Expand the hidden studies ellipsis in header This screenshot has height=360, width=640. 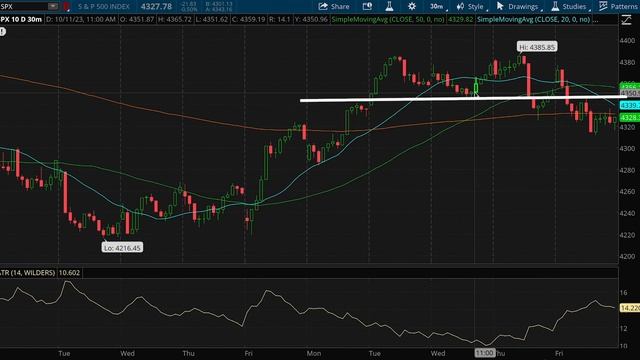pos(595,20)
